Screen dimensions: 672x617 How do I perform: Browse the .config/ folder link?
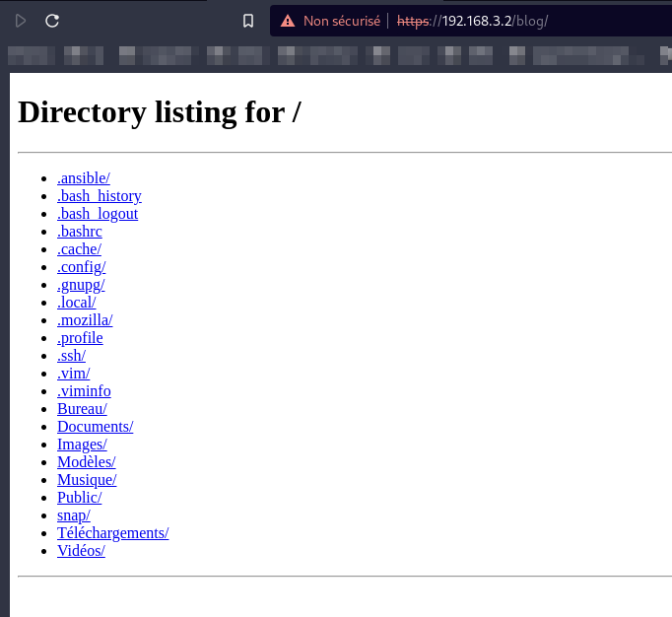pos(82,267)
